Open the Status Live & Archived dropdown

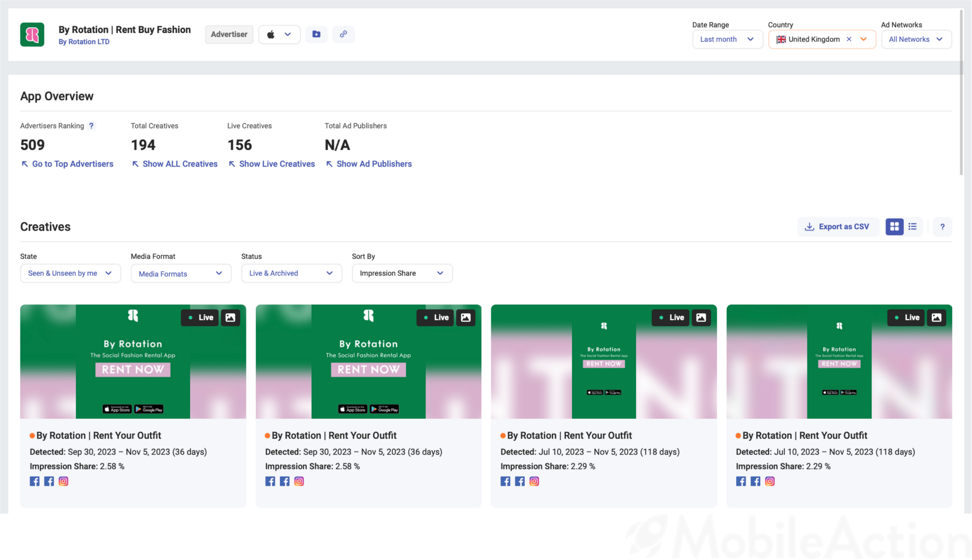coord(292,273)
